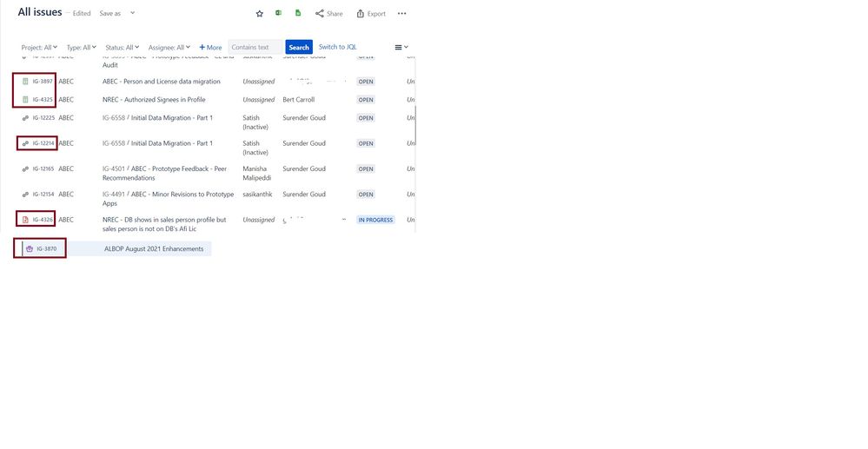Image resolution: width=868 pixels, height=449 pixels.
Task: Click the subtask icon for IG-12225
Action: point(25,118)
